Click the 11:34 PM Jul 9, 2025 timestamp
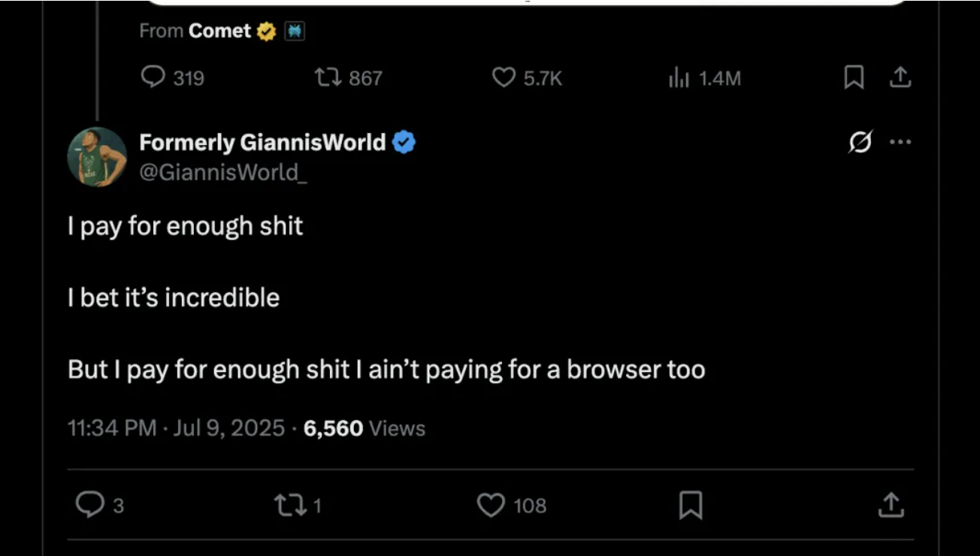980x556 pixels. pyautogui.click(x=176, y=428)
